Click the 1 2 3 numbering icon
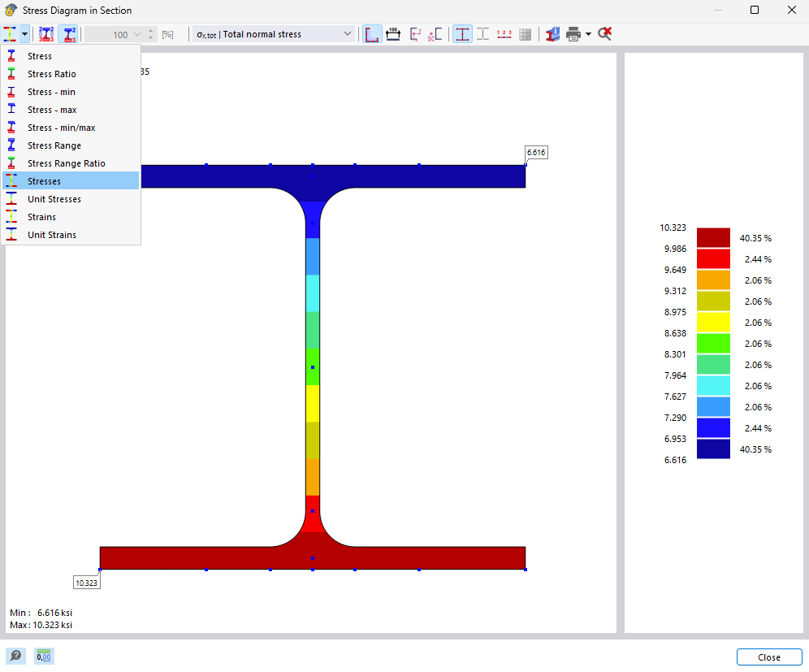This screenshot has width=809, height=672. click(504, 34)
